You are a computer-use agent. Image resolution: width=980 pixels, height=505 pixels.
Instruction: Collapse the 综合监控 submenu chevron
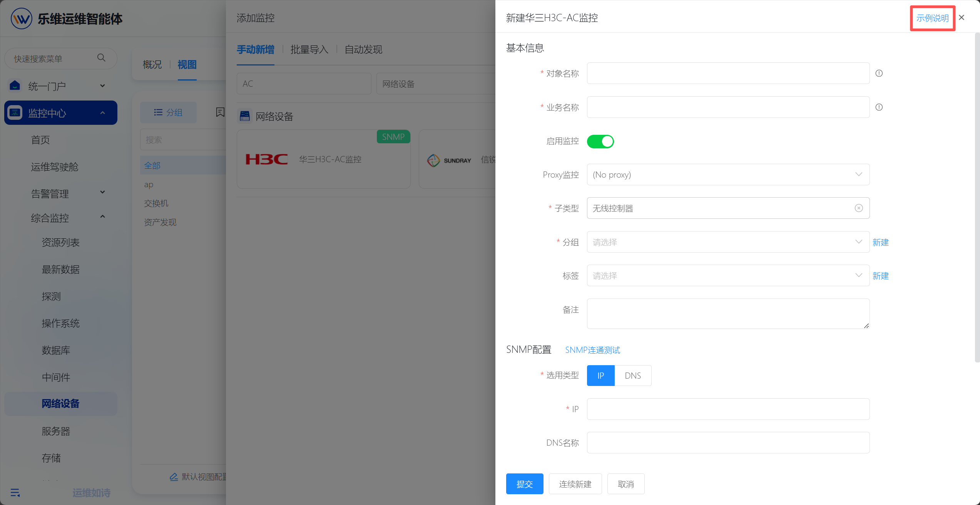[x=102, y=216]
